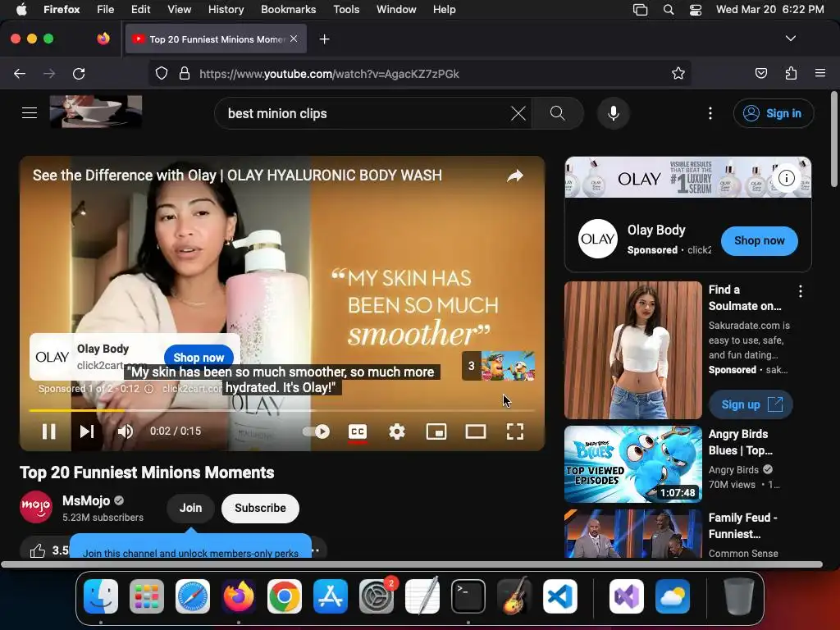Mute the video using the speaker icon

click(125, 431)
